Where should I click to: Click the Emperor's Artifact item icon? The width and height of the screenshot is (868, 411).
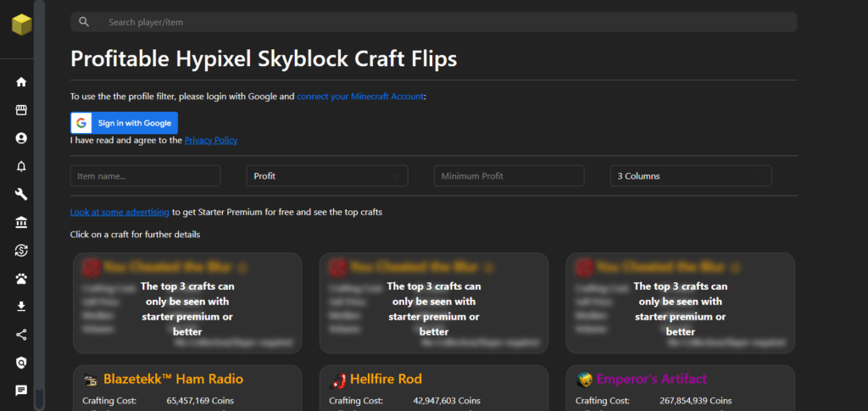584,380
